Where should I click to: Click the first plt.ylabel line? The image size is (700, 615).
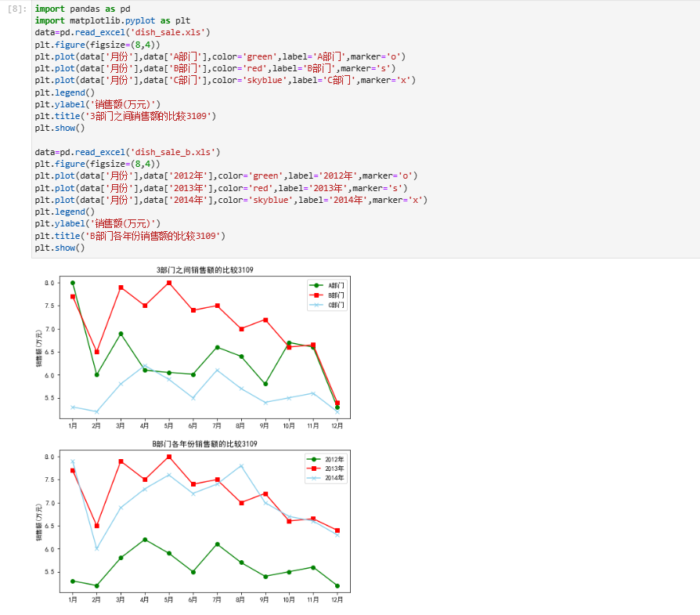point(97,104)
